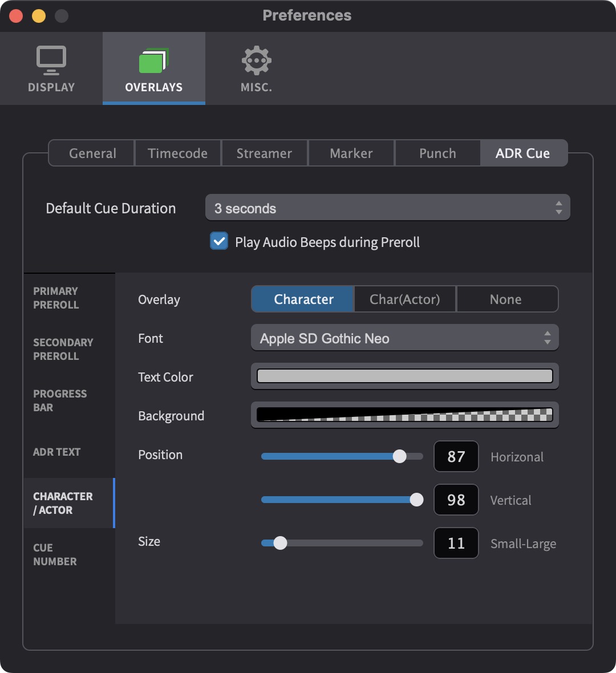Viewport: 616px width, 673px height.
Task: Open the Font dropdown Apple SD Gothic Neo
Action: [x=404, y=338]
